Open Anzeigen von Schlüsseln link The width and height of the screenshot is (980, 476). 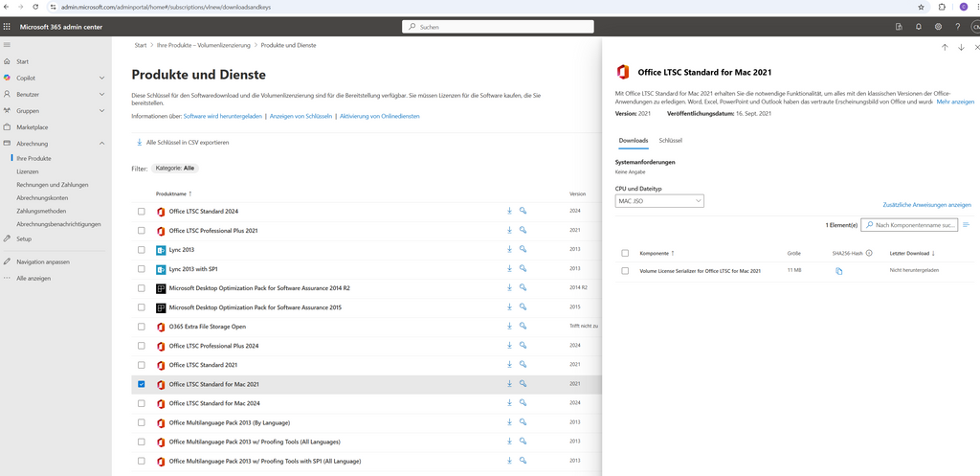click(x=301, y=116)
